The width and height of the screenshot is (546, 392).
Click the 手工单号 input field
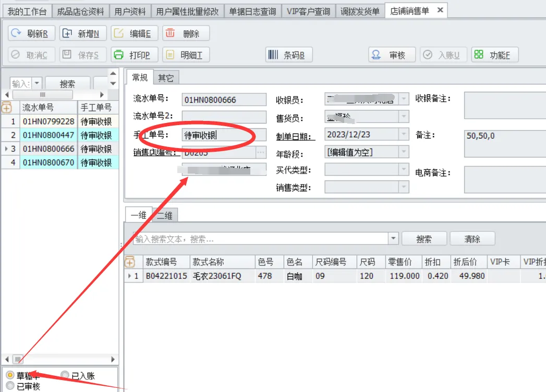point(224,135)
